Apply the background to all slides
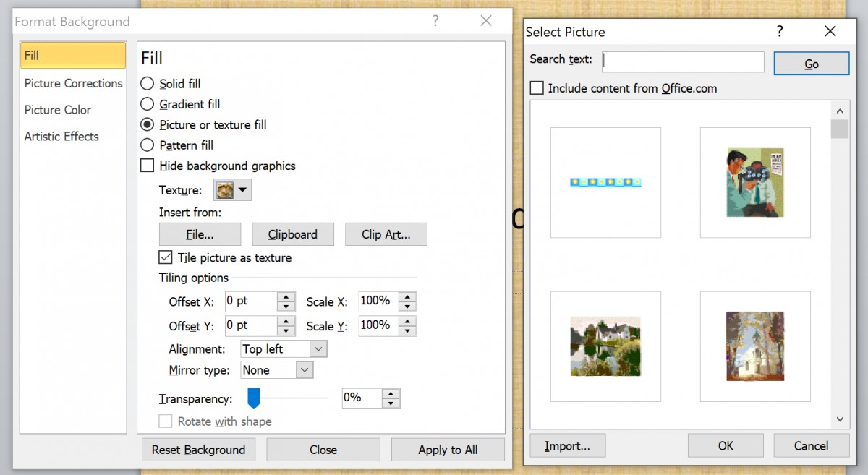Viewport: 868px width, 475px height. click(x=448, y=449)
